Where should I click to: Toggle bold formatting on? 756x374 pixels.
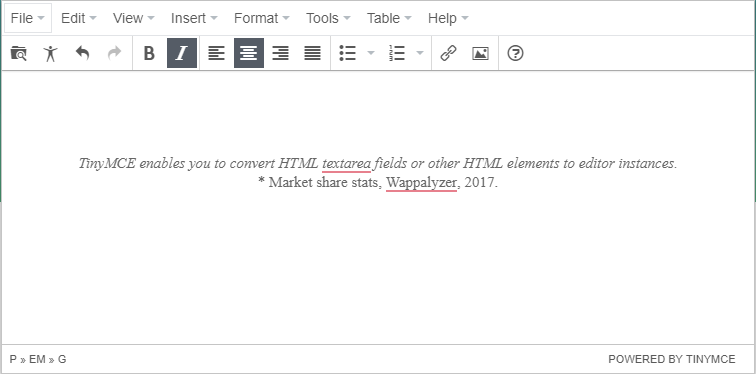pyautogui.click(x=149, y=53)
